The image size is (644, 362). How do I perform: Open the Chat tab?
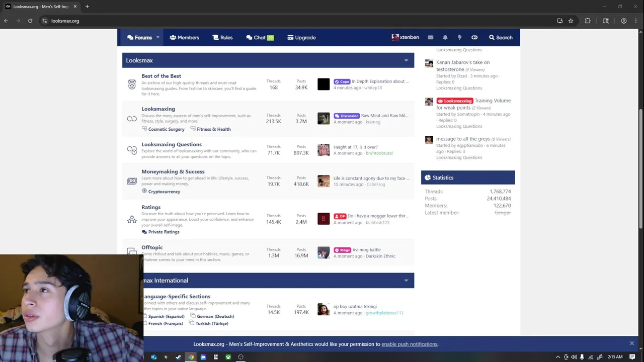coord(260,37)
